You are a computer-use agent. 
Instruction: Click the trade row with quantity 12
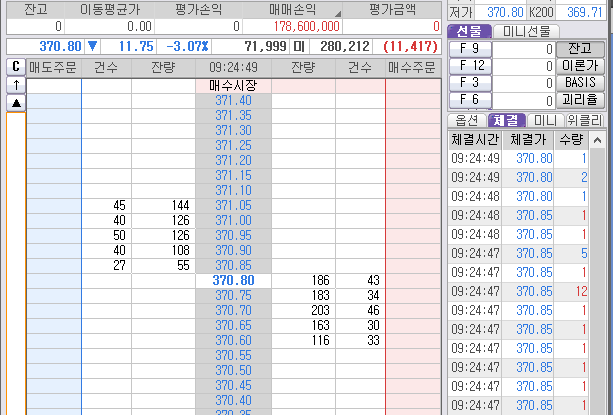point(518,292)
